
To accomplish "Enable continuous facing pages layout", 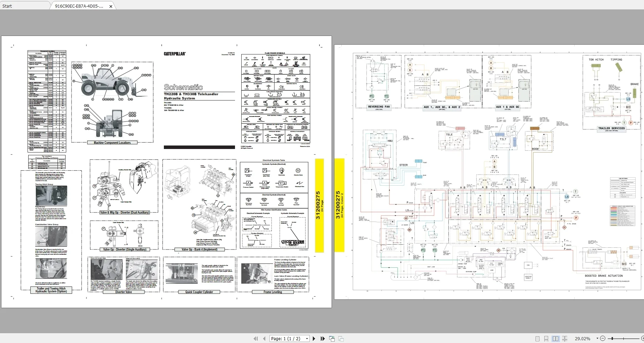I will pyautogui.click(x=565, y=338).
